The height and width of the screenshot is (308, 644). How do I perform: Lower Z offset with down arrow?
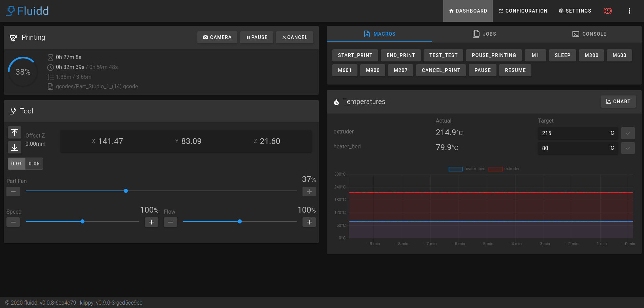pos(15,147)
